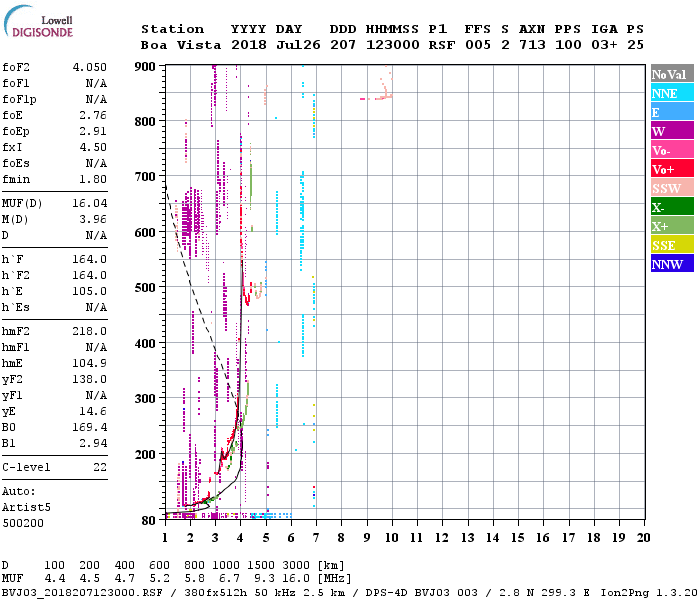Click the 900 km height axis label

click(145, 67)
